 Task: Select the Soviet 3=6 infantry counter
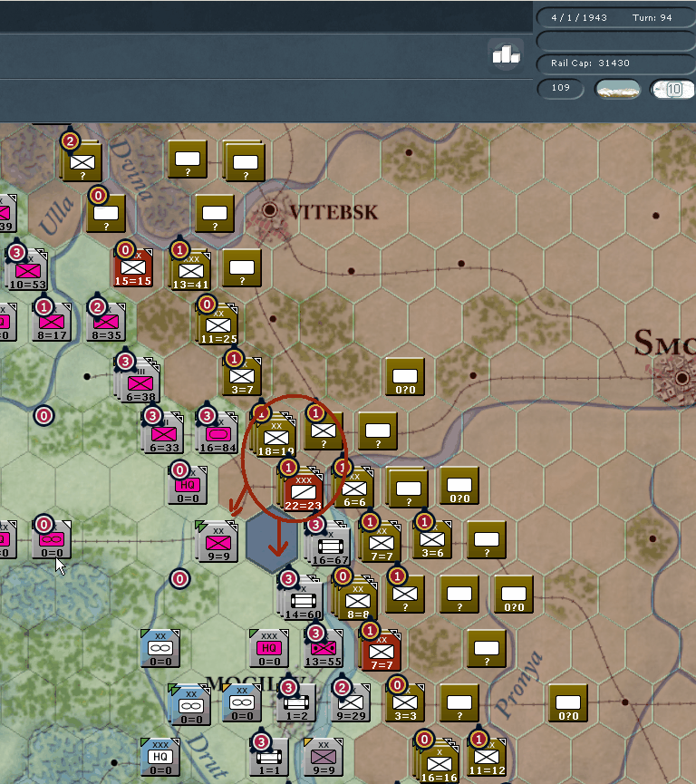pos(432,539)
